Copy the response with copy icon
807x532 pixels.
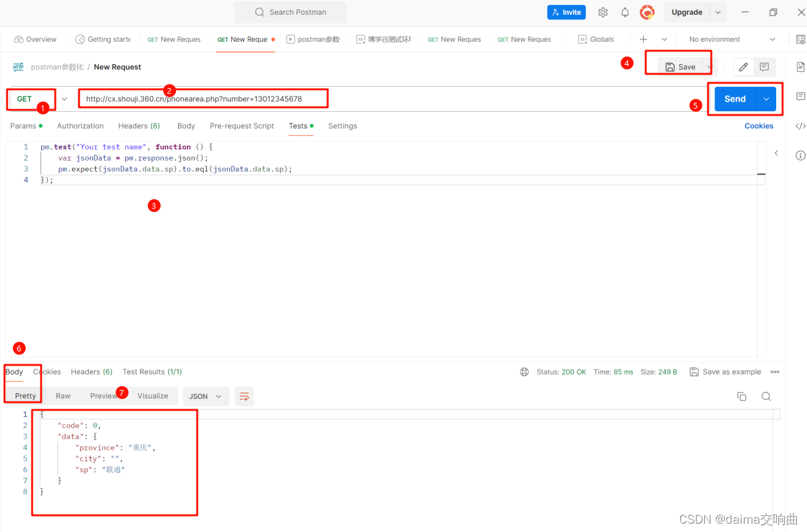point(741,396)
